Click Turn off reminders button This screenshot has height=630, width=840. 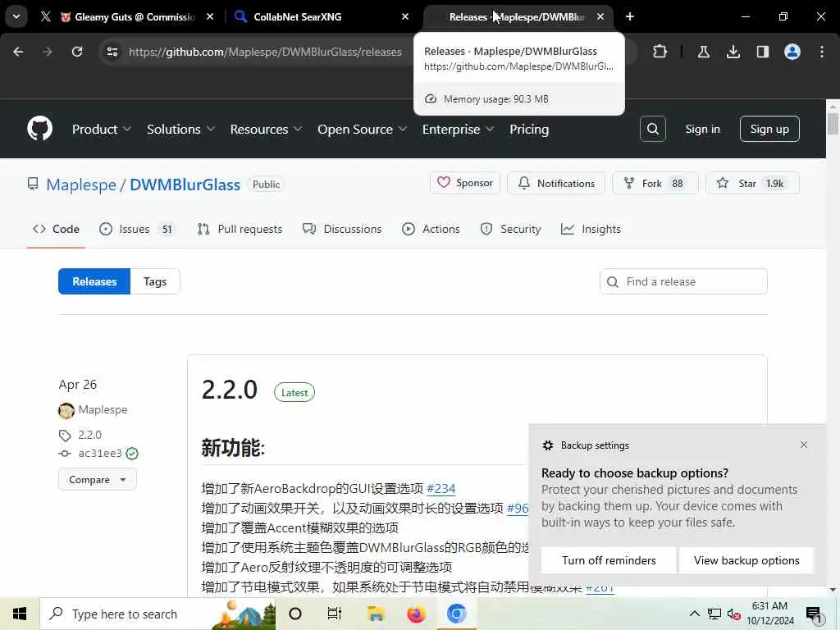pyautogui.click(x=609, y=560)
